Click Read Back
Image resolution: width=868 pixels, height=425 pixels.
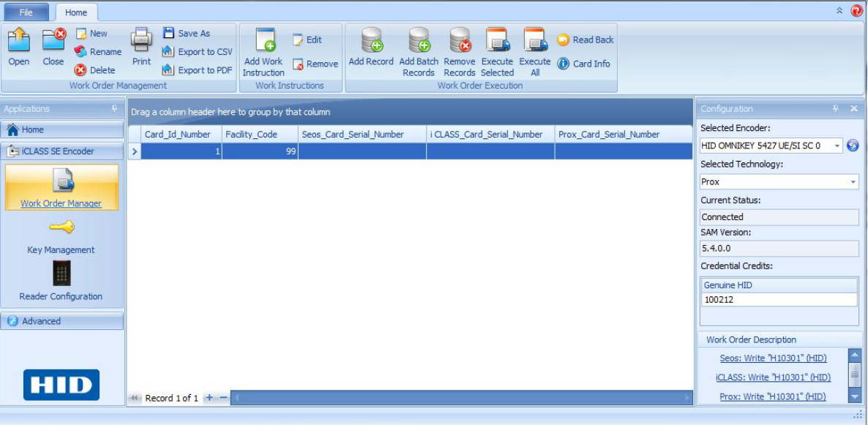point(585,40)
